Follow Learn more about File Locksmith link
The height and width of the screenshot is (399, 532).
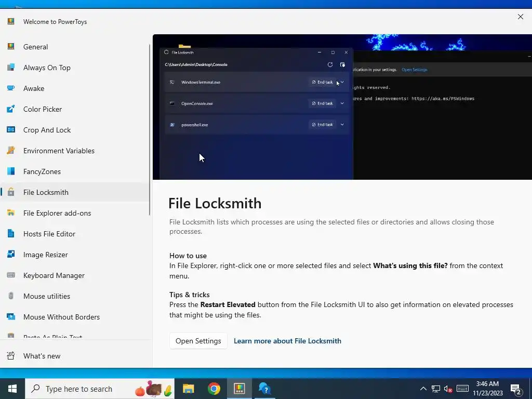[287, 341]
